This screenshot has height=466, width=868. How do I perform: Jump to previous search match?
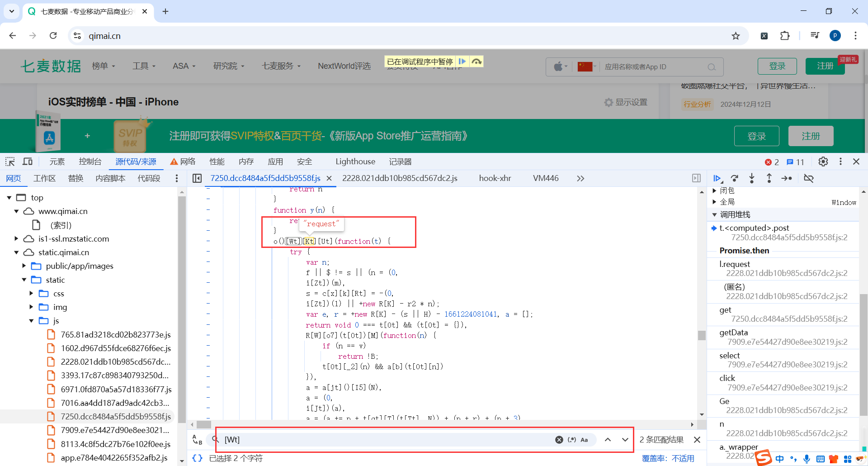click(608, 440)
